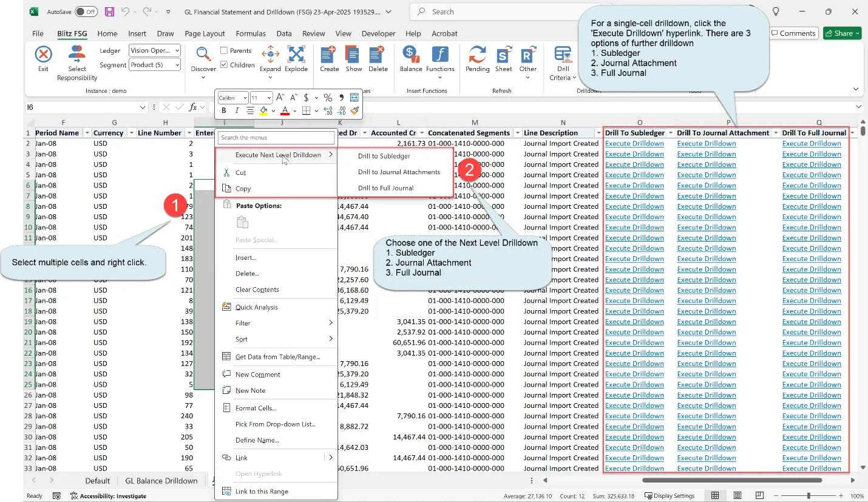Open the Line Number filter arrow
The width and height of the screenshot is (868, 502).
(188, 133)
